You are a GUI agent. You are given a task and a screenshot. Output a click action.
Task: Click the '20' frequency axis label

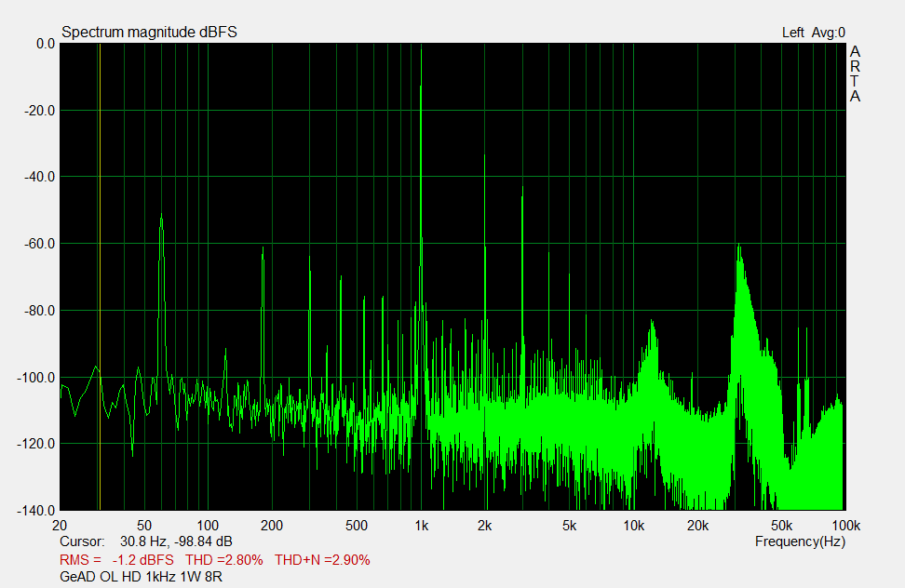(60, 526)
